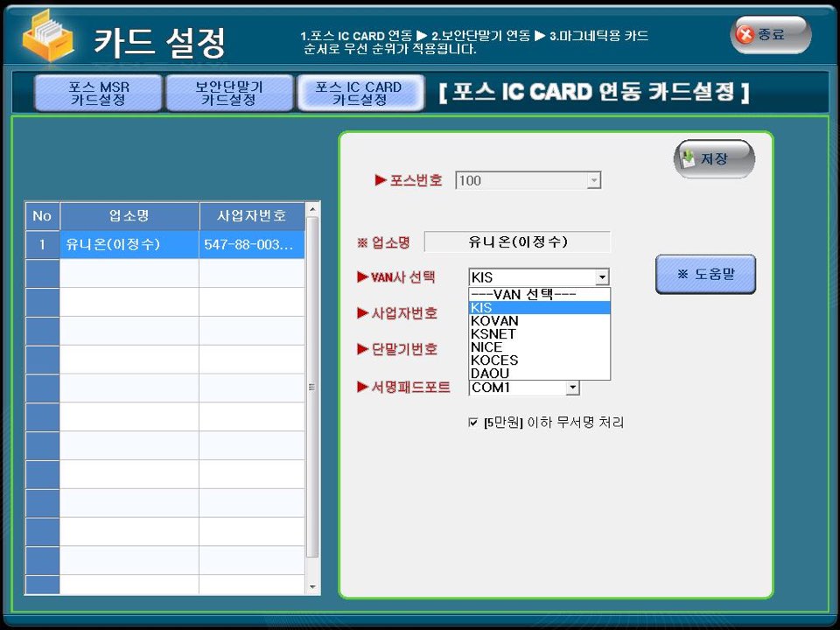Image resolution: width=840 pixels, height=630 pixels.
Task: Choose KSNET from the VAN list
Action: coord(493,334)
